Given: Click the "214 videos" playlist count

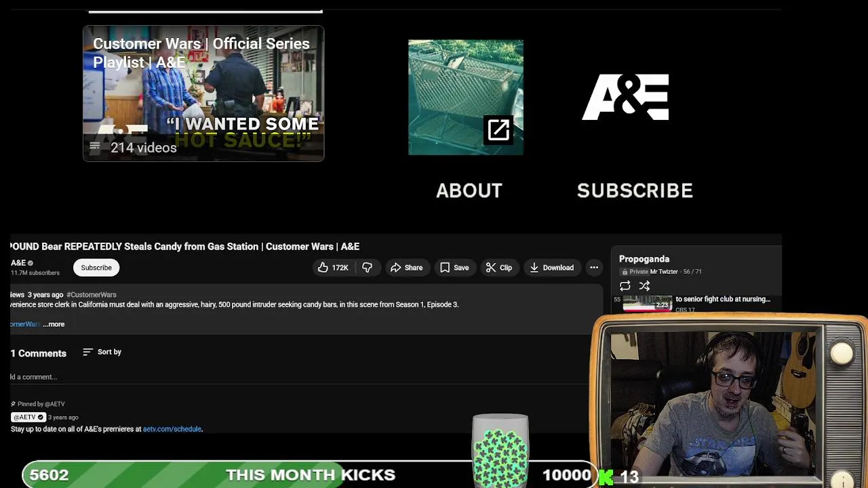Looking at the screenshot, I should pyautogui.click(x=143, y=148).
